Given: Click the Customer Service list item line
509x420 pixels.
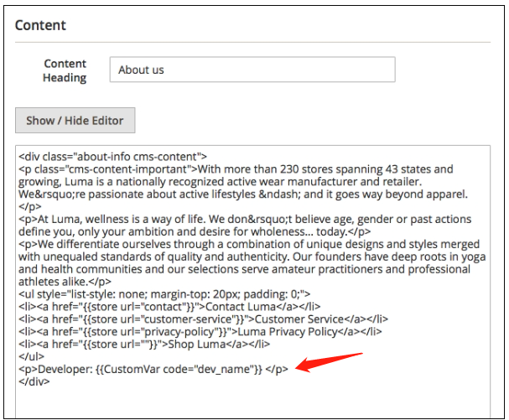Looking at the screenshot, I should [x=203, y=319].
